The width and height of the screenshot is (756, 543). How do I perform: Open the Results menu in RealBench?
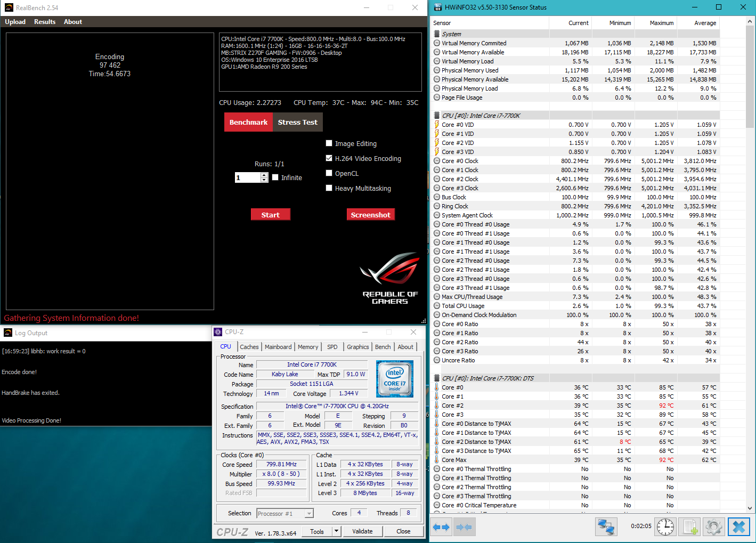pos(45,22)
